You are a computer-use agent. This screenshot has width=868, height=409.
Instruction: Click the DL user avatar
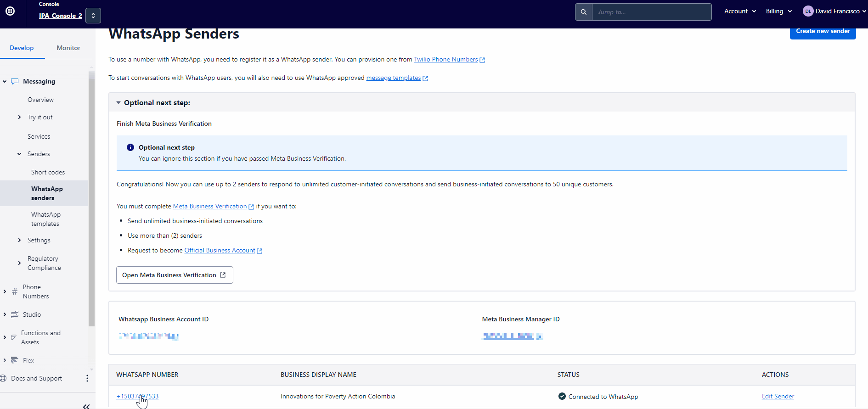click(808, 11)
